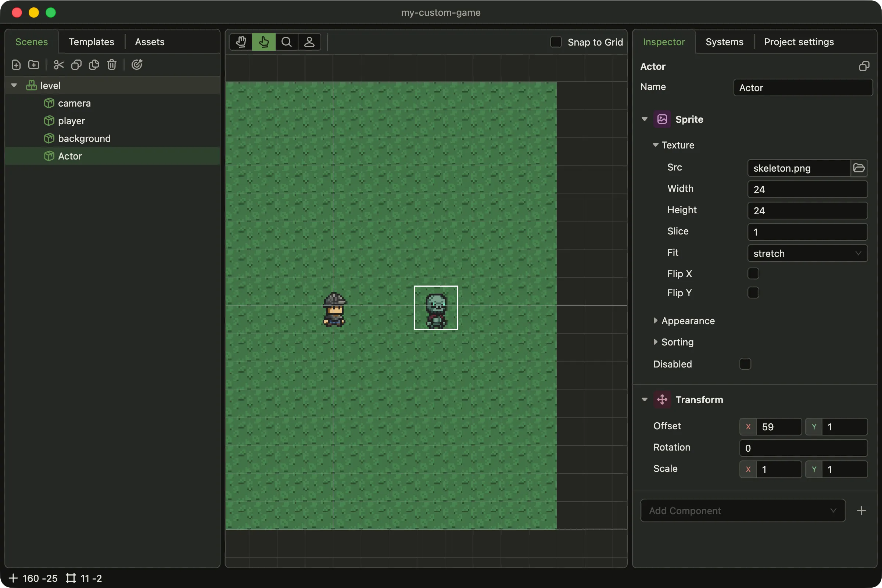The height and width of the screenshot is (588, 882).
Task: Collapse the Sprite component section
Action: tap(645, 119)
